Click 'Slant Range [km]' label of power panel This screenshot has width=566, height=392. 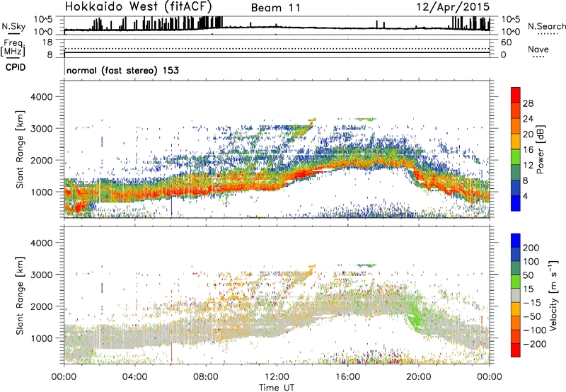point(20,149)
